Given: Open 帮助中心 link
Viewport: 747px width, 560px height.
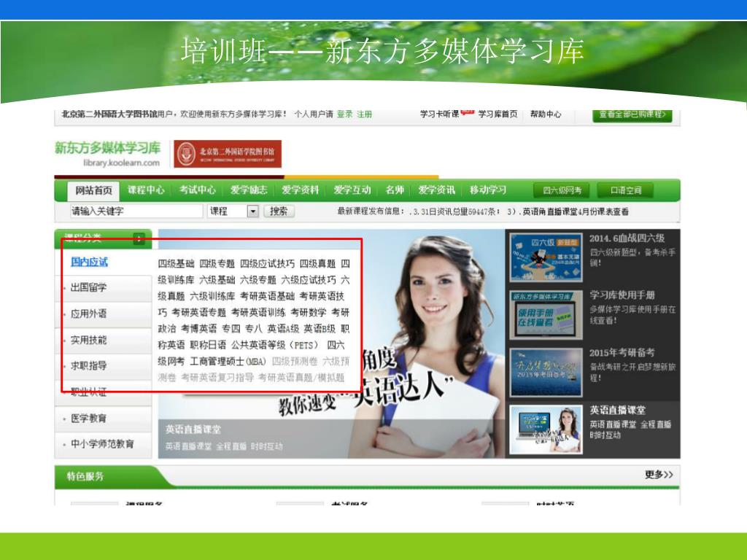Looking at the screenshot, I should [546, 114].
